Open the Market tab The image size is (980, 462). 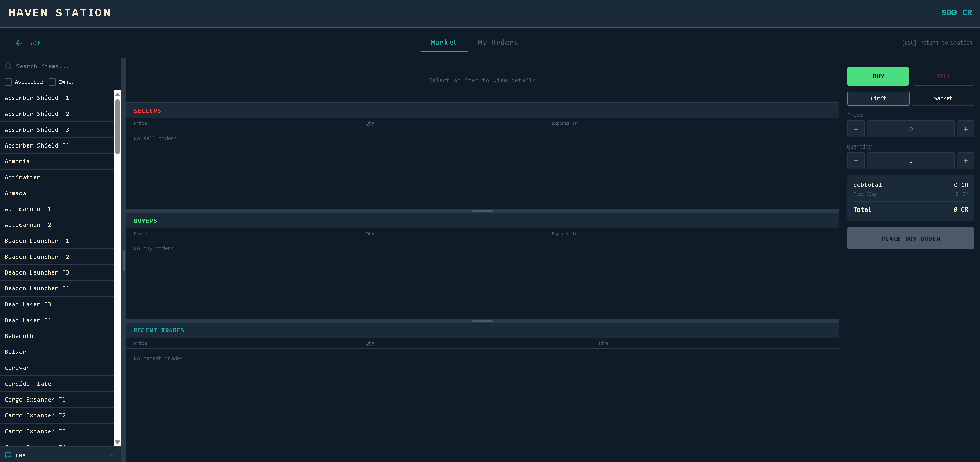coord(443,43)
